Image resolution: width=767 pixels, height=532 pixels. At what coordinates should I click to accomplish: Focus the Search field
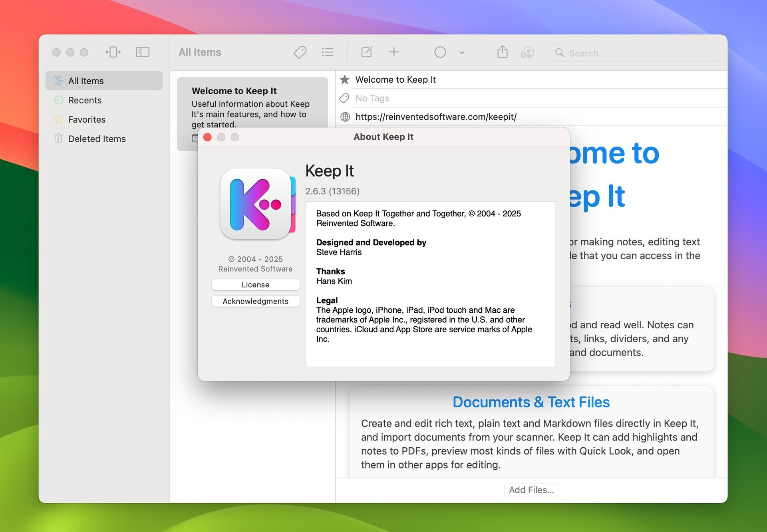point(635,53)
